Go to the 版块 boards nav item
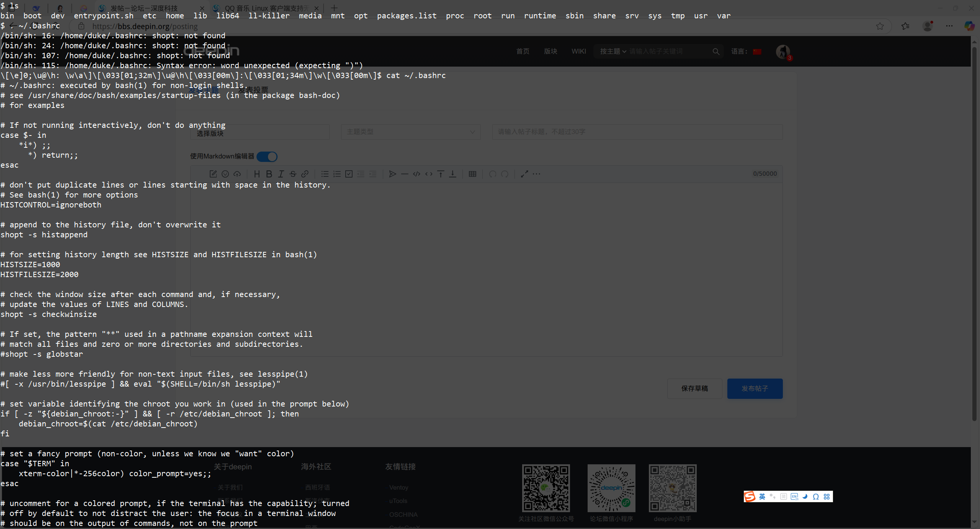The height and width of the screenshot is (529, 980). coord(550,51)
